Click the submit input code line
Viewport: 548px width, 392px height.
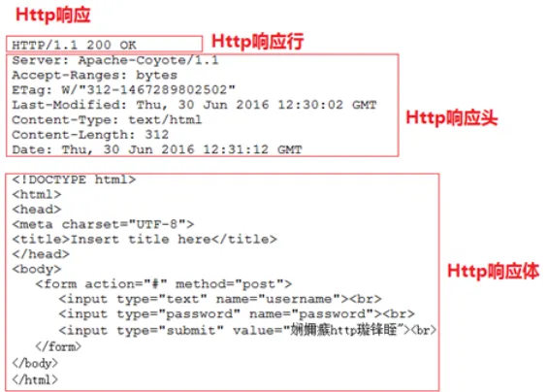click(247, 330)
